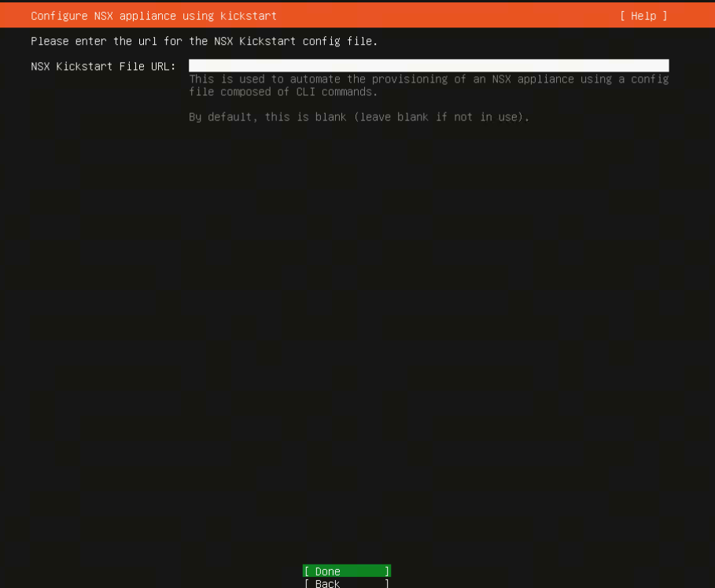
Task: Click the closing bracket of the Back button
Action: 387,583
